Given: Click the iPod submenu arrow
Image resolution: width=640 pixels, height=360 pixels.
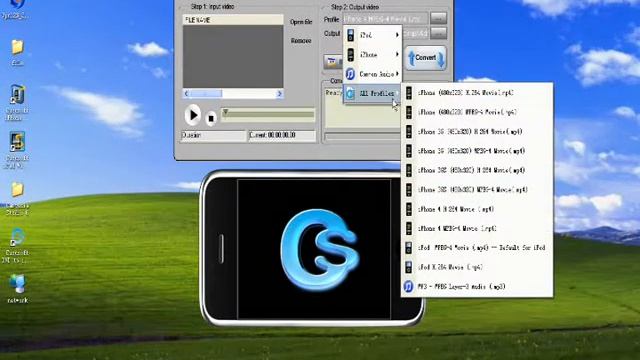Looking at the screenshot, I should [x=397, y=36].
